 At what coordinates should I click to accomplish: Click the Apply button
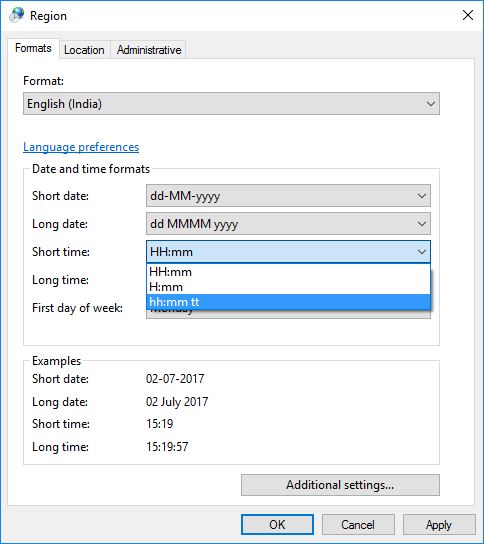click(x=439, y=525)
